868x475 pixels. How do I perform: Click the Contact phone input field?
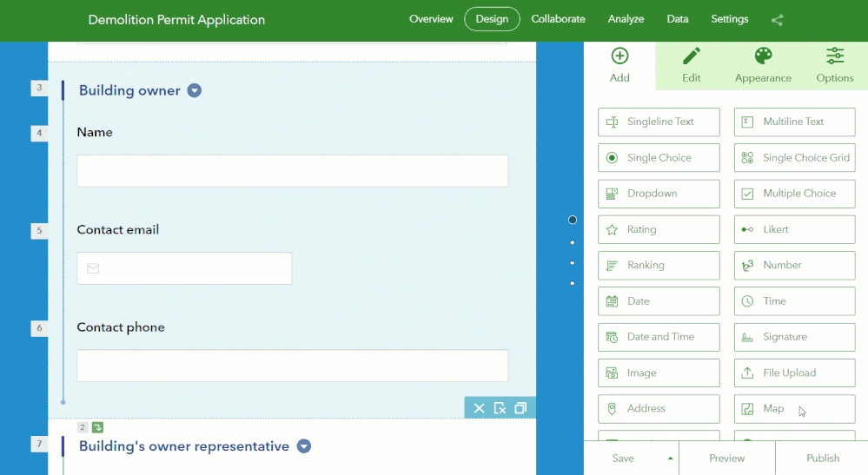(292, 366)
